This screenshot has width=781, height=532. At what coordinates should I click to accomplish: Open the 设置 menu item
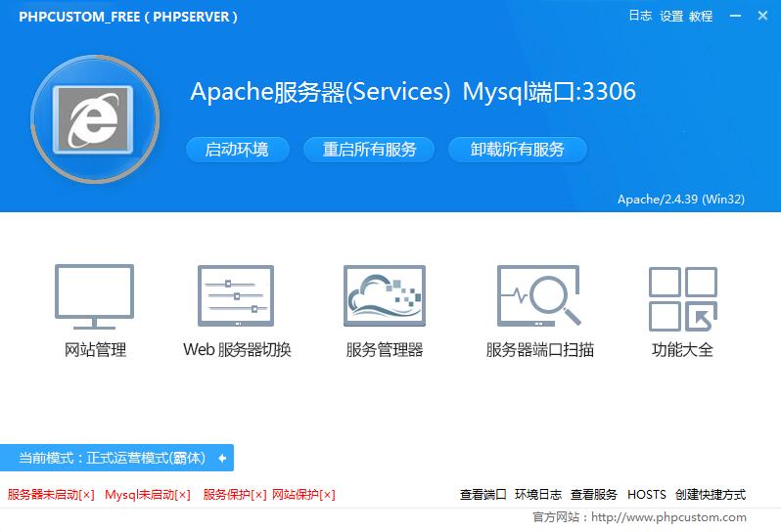coord(671,17)
